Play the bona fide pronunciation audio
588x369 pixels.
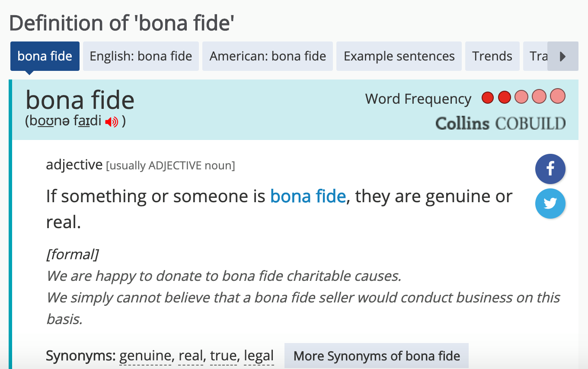112,122
